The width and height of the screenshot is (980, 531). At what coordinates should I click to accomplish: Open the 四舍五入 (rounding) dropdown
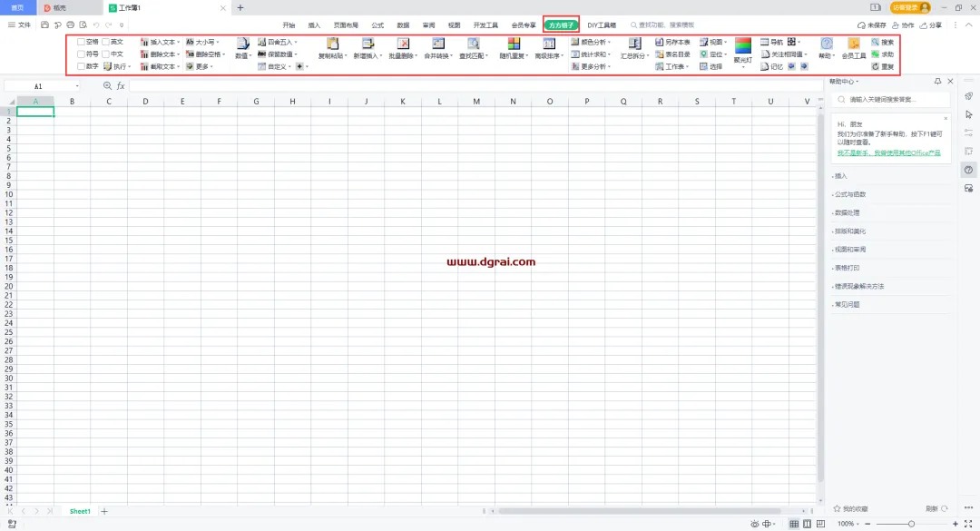coord(278,42)
